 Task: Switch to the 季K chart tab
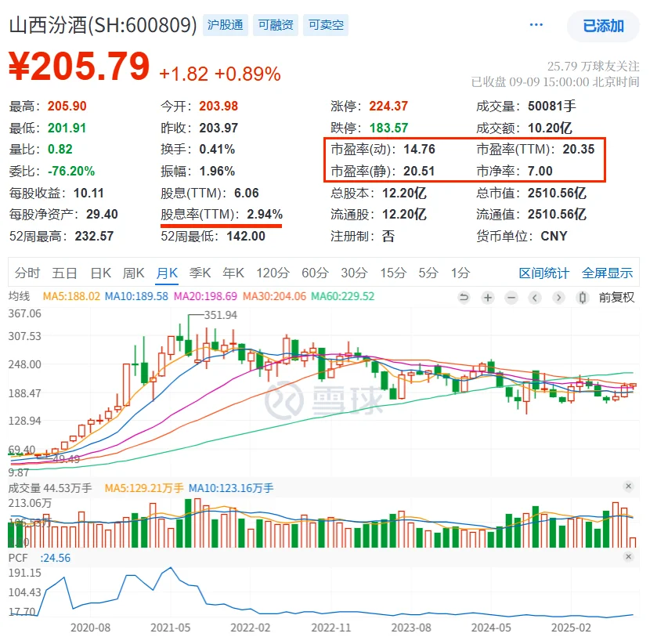coord(200,273)
